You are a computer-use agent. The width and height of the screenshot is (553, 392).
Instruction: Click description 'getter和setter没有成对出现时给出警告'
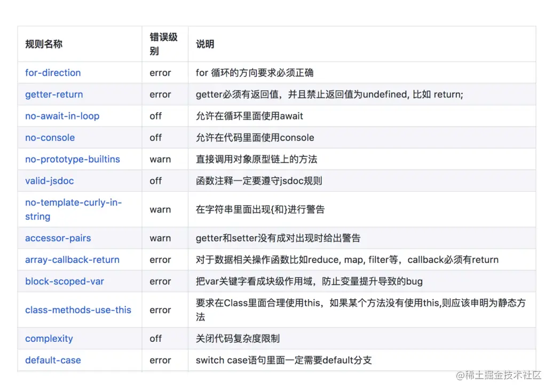278,238
